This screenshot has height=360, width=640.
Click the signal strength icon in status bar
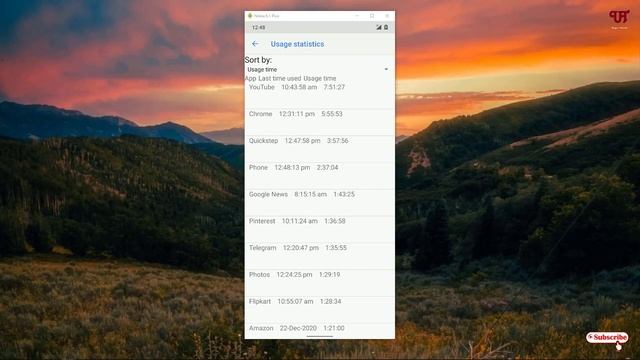378,27
